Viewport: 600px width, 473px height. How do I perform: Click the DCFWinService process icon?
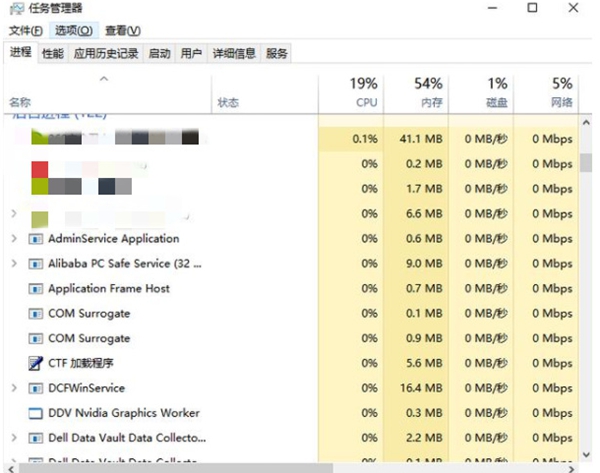pyautogui.click(x=36, y=388)
